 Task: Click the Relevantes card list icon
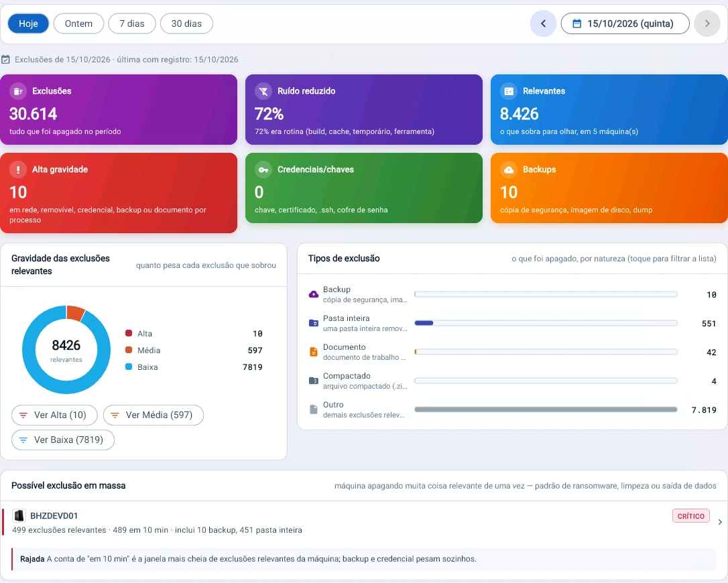pyautogui.click(x=509, y=91)
